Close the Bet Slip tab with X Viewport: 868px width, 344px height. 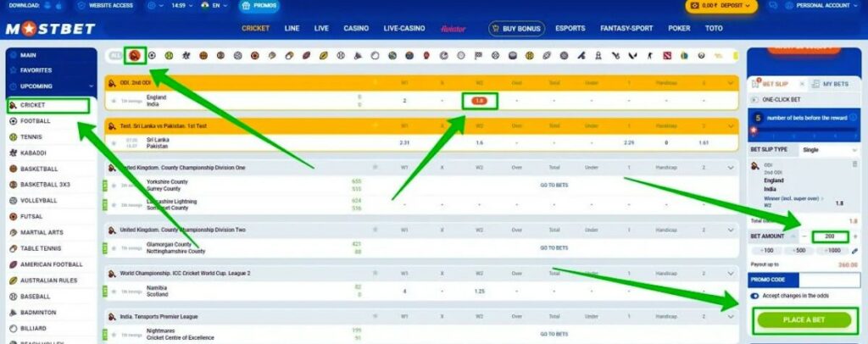[801, 84]
